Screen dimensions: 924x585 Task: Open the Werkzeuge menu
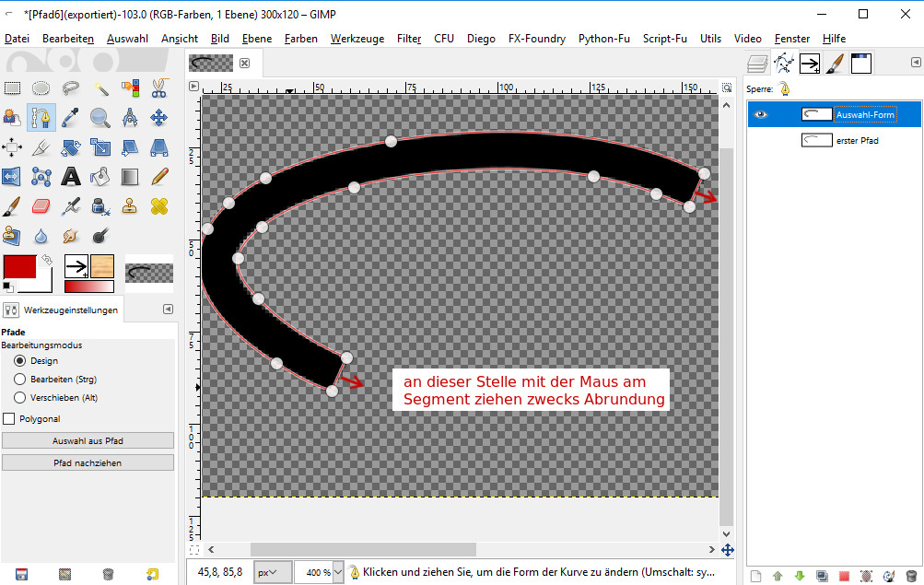click(x=357, y=39)
